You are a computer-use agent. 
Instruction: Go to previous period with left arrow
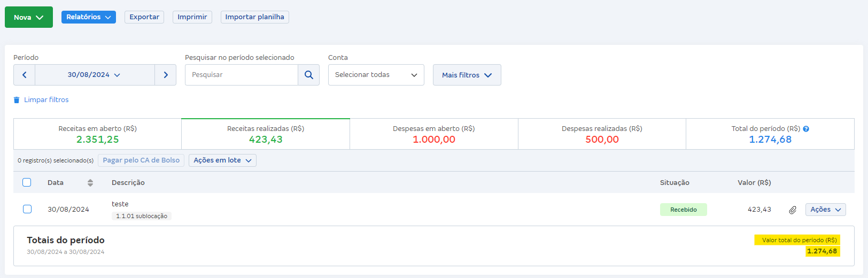(24, 75)
